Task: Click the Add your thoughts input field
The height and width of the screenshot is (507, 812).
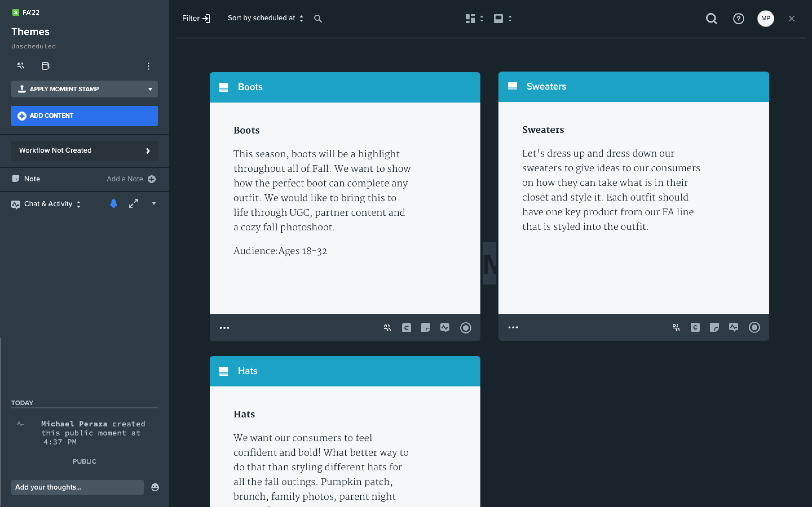Action: pyautogui.click(x=77, y=486)
